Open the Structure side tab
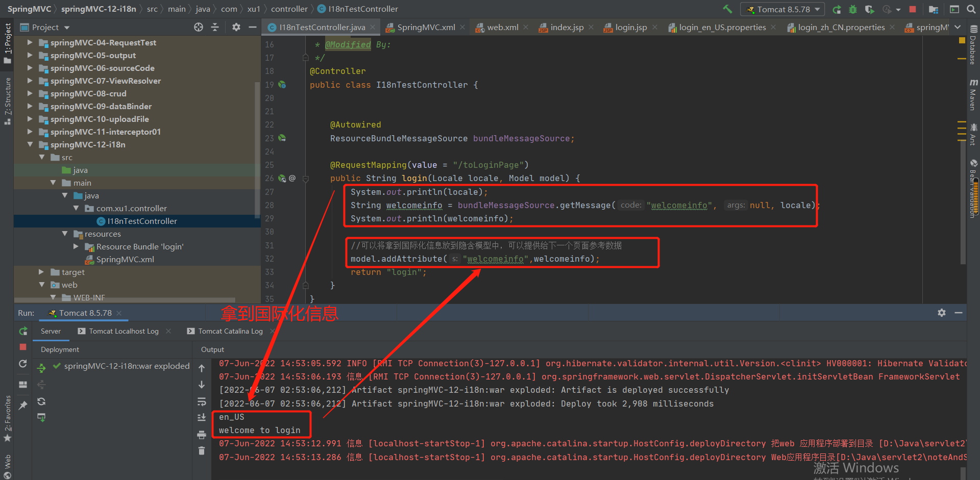 [7, 100]
